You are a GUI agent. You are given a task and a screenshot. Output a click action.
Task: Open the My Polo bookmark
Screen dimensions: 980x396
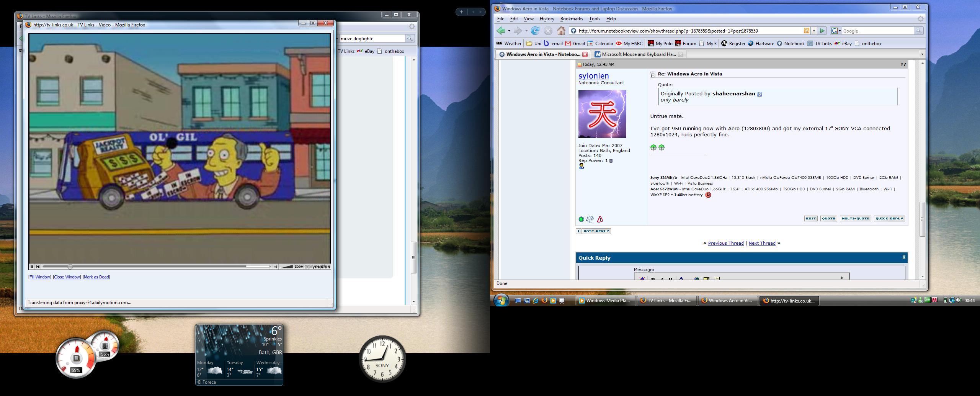click(660, 43)
